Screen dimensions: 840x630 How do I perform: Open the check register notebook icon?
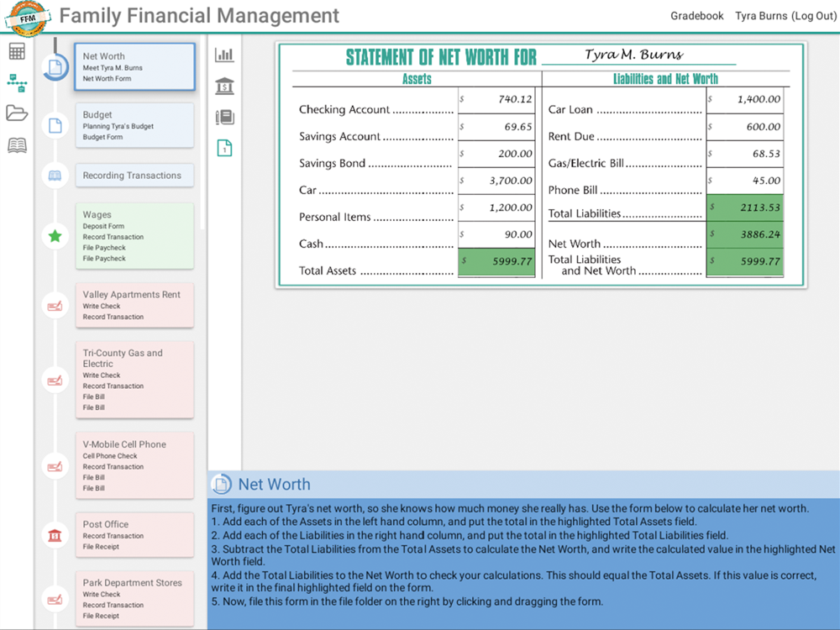coord(224,117)
